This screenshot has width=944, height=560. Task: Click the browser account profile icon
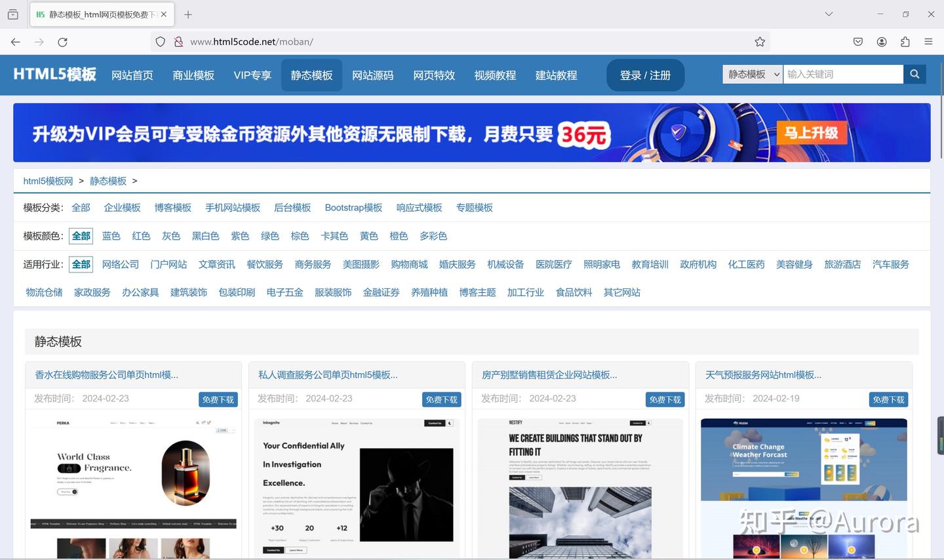(x=882, y=41)
